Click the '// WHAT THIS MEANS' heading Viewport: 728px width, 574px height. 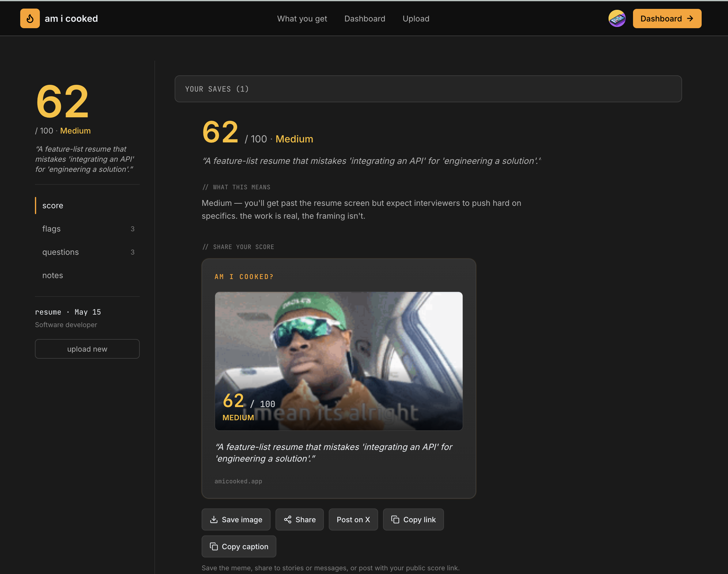(236, 187)
